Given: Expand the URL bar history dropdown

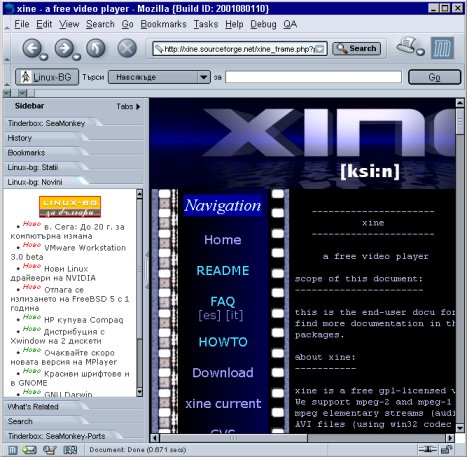Looking at the screenshot, I should point(319,49).
